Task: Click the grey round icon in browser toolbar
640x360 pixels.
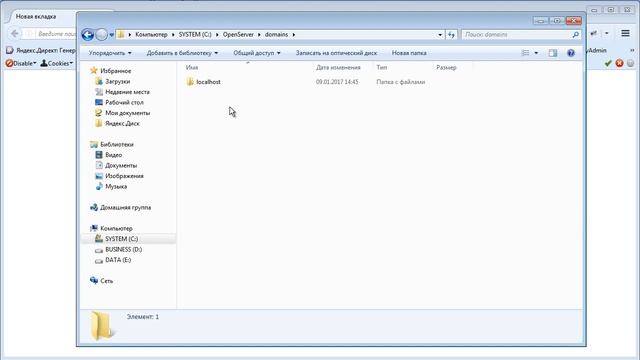Action: click(x=631, y=63)
